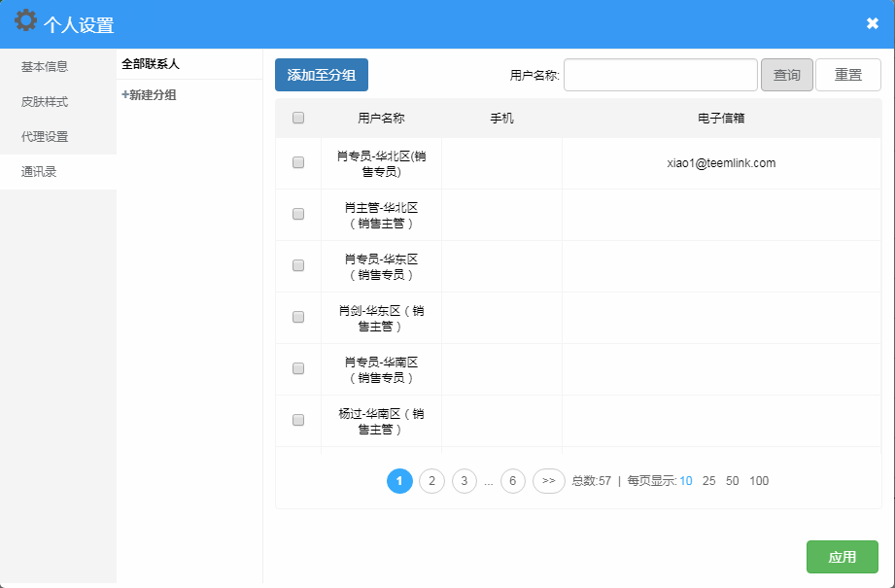Close the 个人设置 dialog

click(872, 24)
